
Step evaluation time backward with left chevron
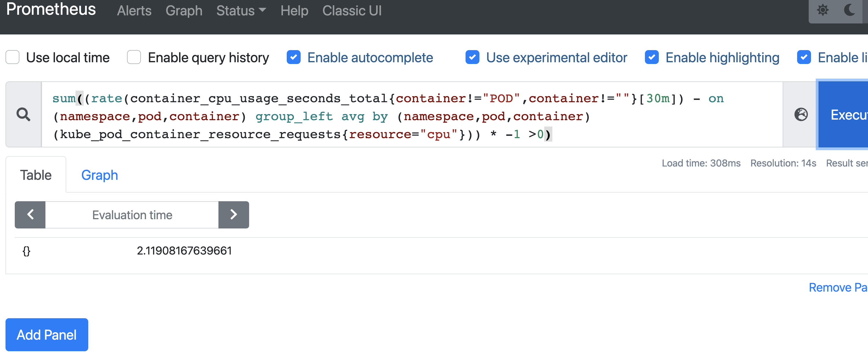[x=30, y=215]
